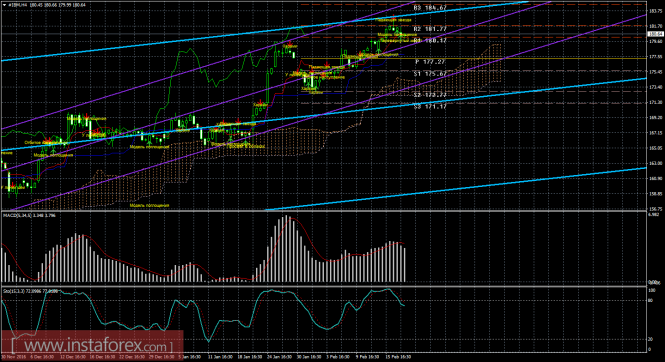Click the S1 175.67 support label
Screen dimensions: 665x362
430,74
